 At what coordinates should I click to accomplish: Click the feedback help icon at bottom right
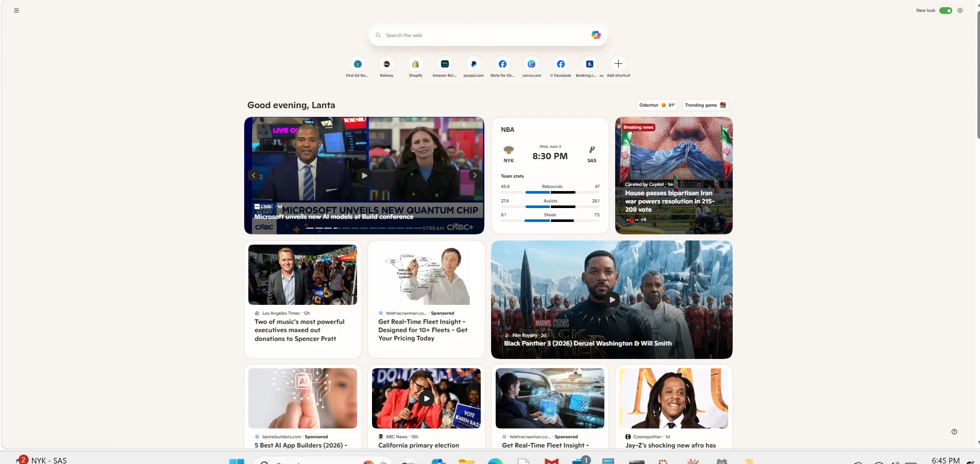[x=954, y=432]
